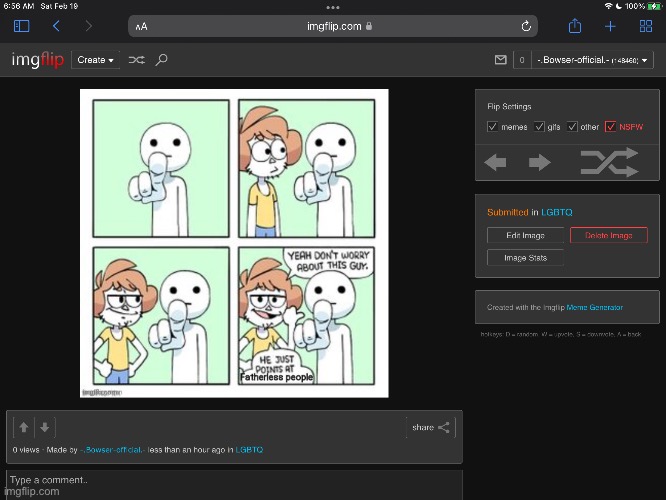The image size is (666, 500).
Task: Click the shuffle icon in the header
Action: click(x=136, y=60)
